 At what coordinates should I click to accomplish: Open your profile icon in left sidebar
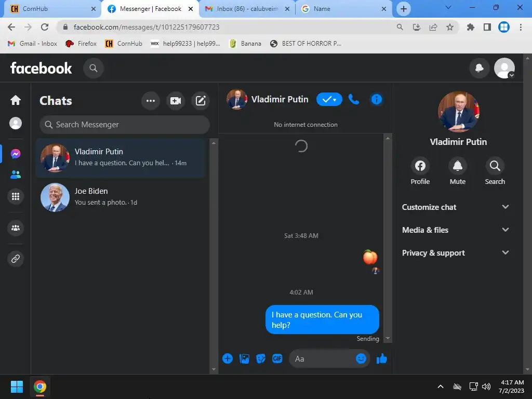[16, 123]
